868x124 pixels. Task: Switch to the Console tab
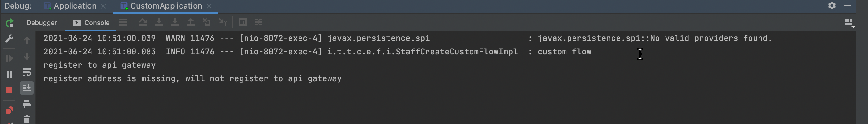click(92, 23)
